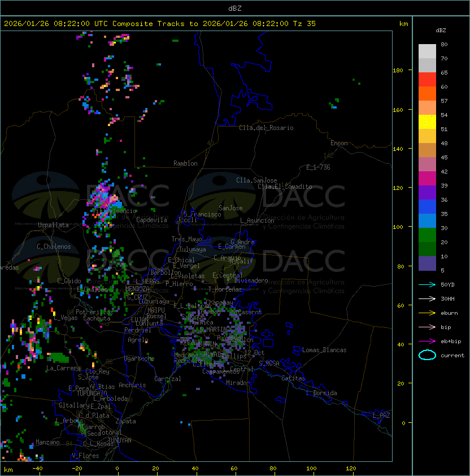470x476 pixels.
Task: Select the 'Clla.SanJose' label
Action: pyautogui.click(x=256, y=180)
